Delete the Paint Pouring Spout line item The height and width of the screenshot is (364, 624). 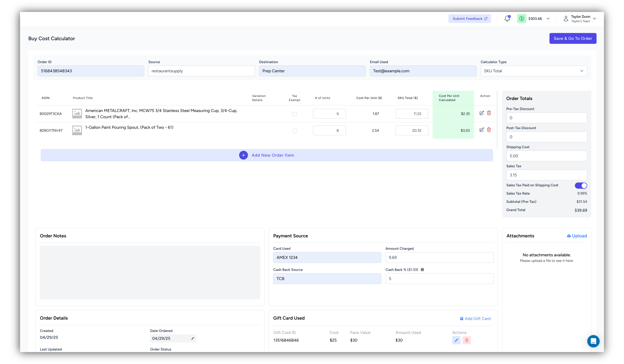[489, 130]
